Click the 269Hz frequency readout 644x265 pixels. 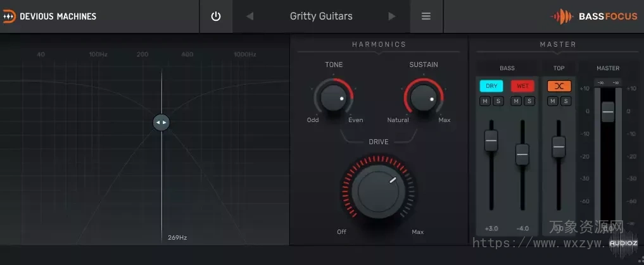point(177,238)
